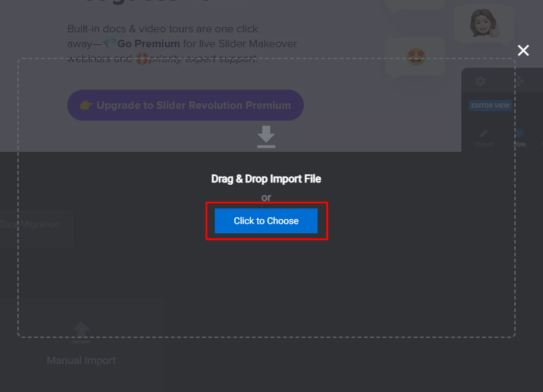Click the 'Drag & Drop Import File' heading
This screenshot has height=392, width=543.
[266, 179]
